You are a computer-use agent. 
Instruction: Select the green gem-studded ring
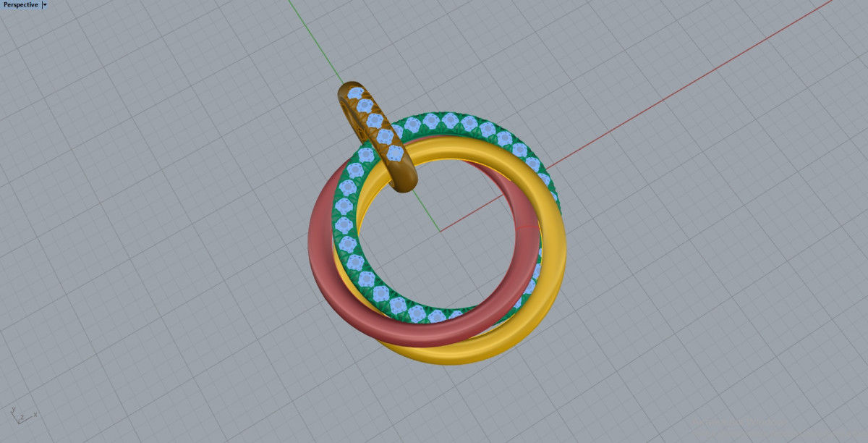[346, 217]
